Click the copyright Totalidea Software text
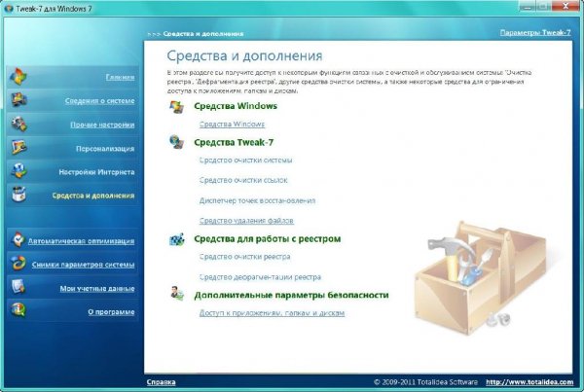584x392 pixels. click(x=425, y=382)
